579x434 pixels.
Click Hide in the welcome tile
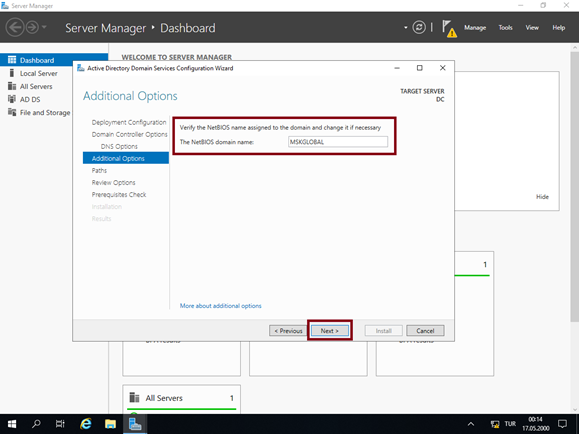pos(542,197)
